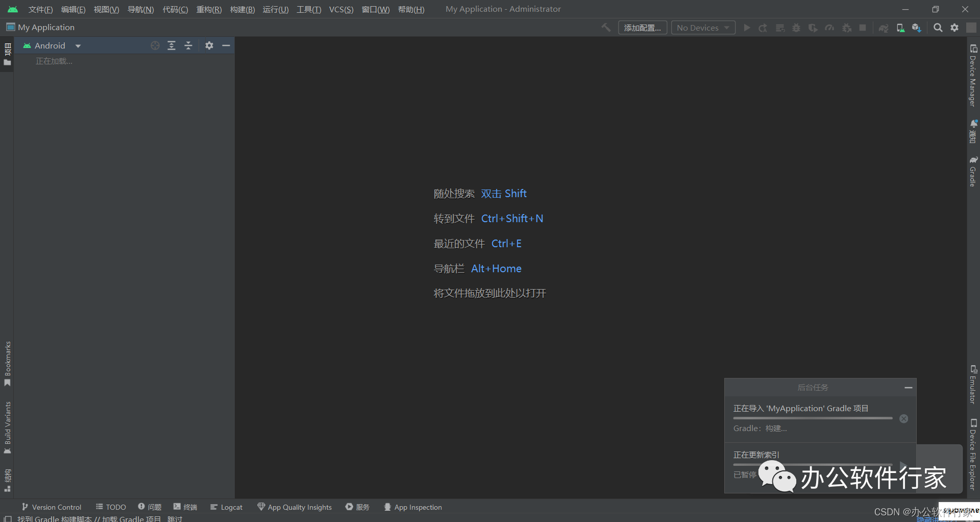Click the Apply Changes and Restart Activity icon
The image size is (980, 522).
(763, 28)
